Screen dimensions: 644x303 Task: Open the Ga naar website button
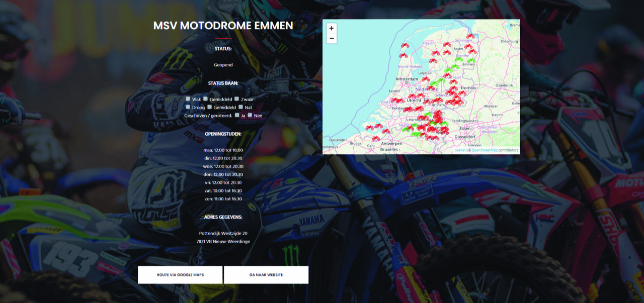(266, 275)
